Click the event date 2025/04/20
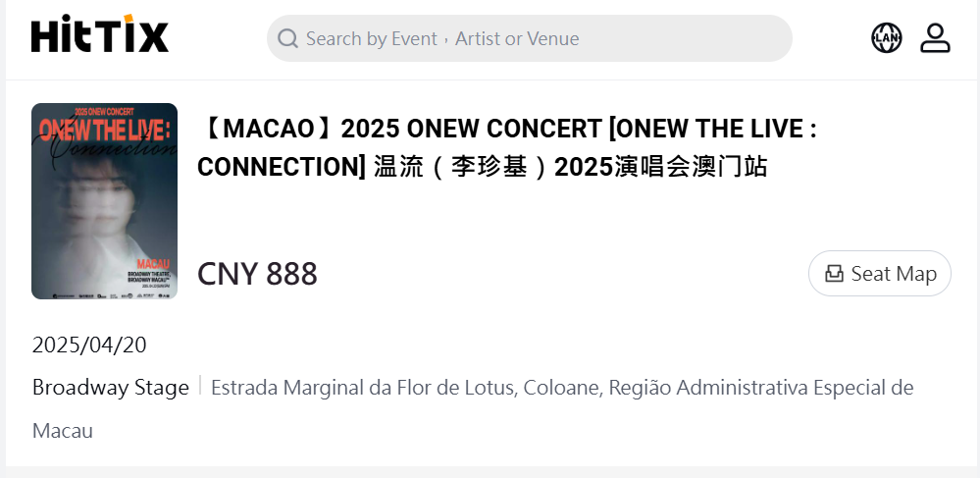Viewport: 980px width, 478px height. click(x=89, y=345)
